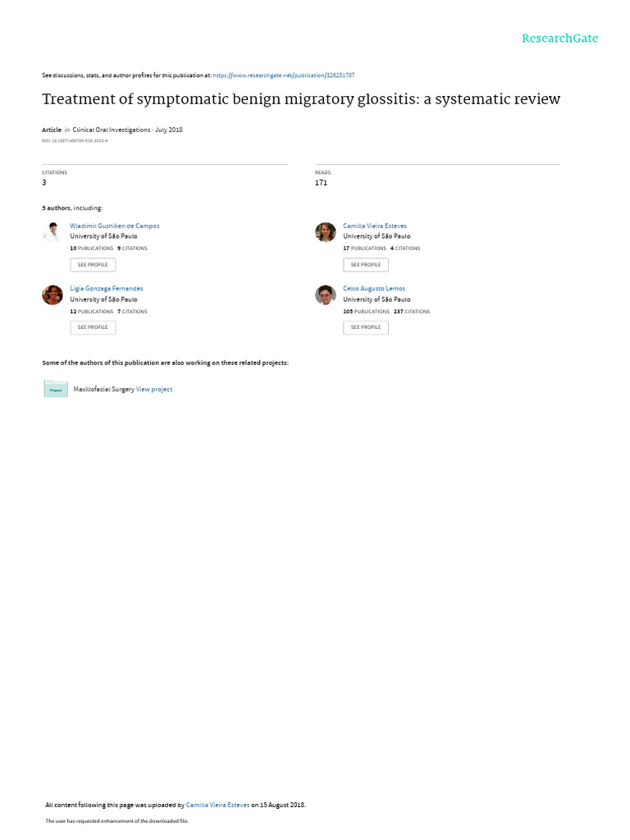Click See Profile under Celso Augusto Lemos
This screenshot has width=630, height=840.
(x=366, y=327)
